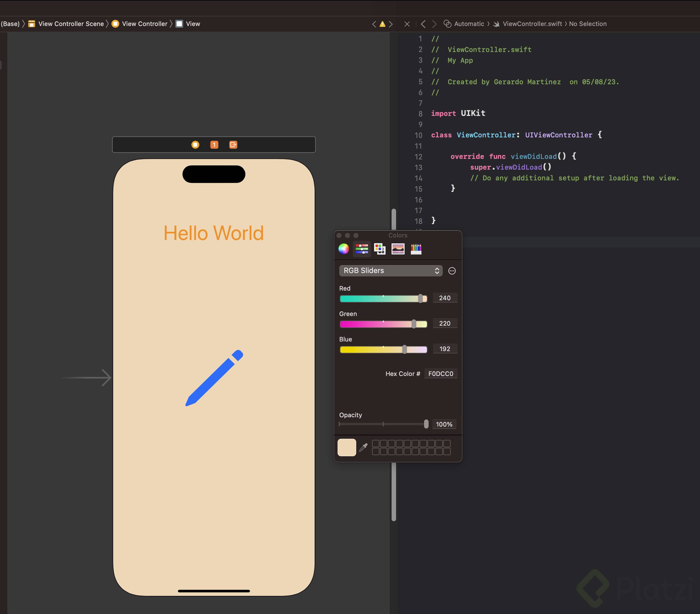
Task: Pick a screen color with the eyedropper
Action: click(x=363, y=447)
